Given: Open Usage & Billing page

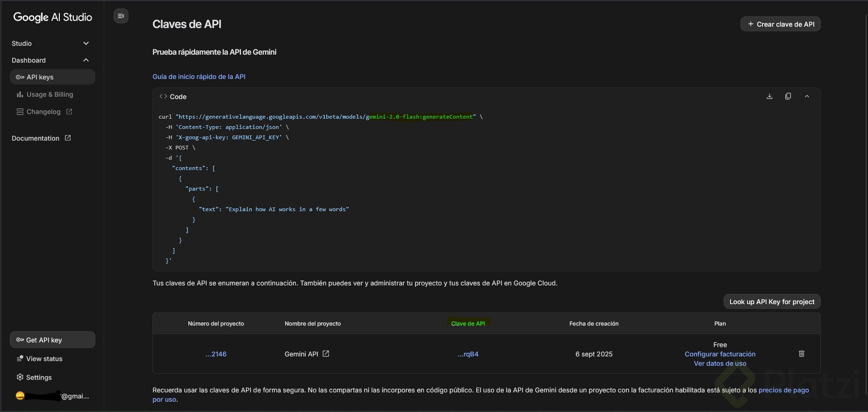Looking at the screenshot, I should [45, 94].
